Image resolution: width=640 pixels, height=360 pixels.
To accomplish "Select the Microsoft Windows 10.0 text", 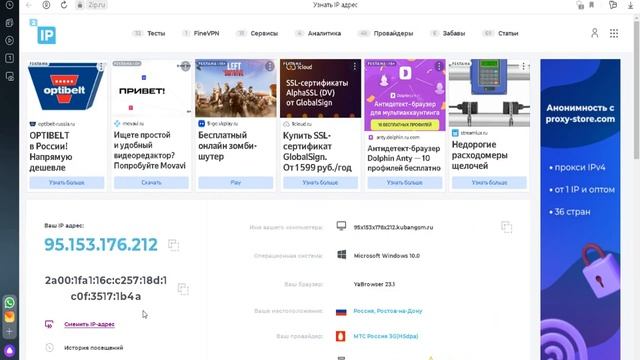I will click(x=387, y=256).
